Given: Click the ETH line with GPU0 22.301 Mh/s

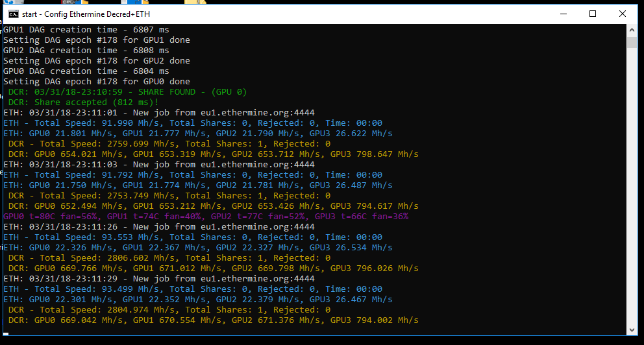Looking at the screenshot, I should click(197, 300).
